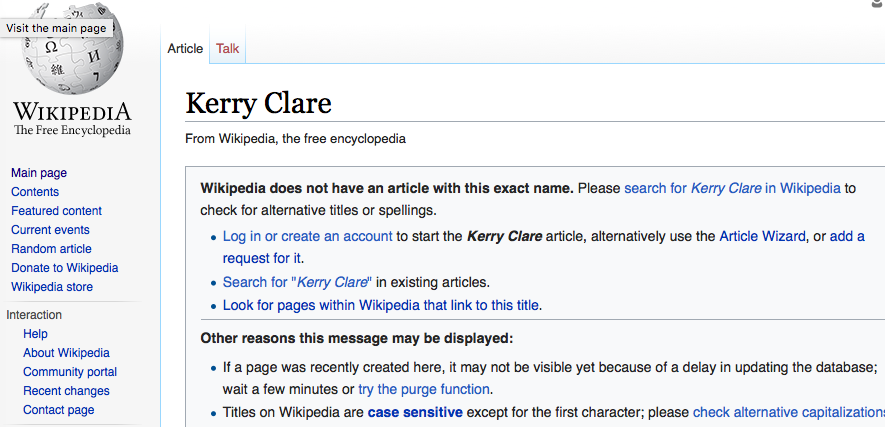View Recent changes link
Screen dimensions: 885x427
pyautogui.click(x=67, y=391)
